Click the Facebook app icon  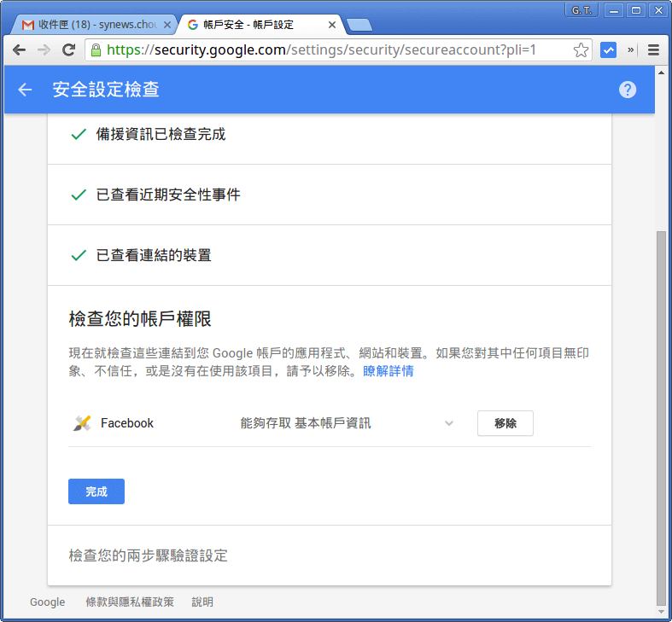pos(82,423)
